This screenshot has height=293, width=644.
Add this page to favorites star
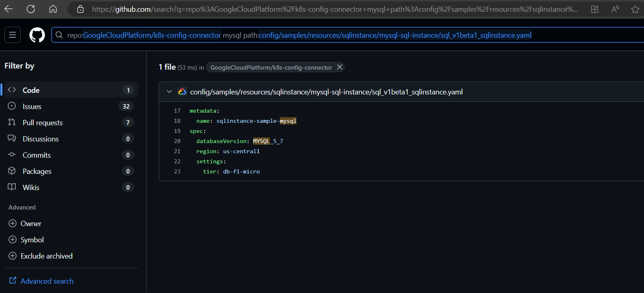[635, 9]
